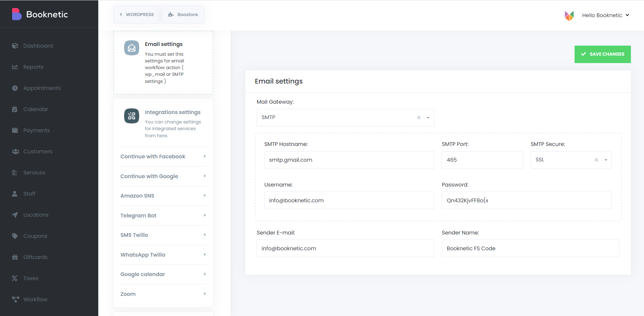
Task: Expand WhatsApp Twilio settings
Action: coord(163,255)
